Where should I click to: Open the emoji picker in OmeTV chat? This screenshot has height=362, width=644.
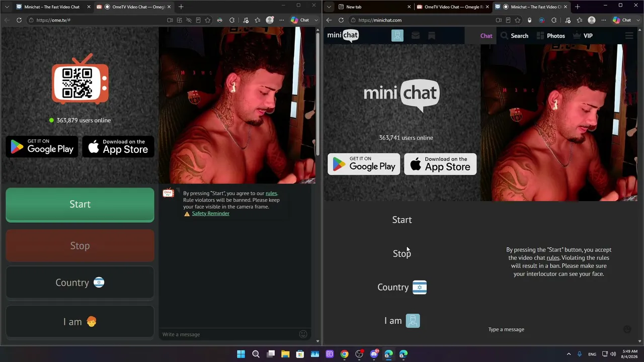(303, 334)
